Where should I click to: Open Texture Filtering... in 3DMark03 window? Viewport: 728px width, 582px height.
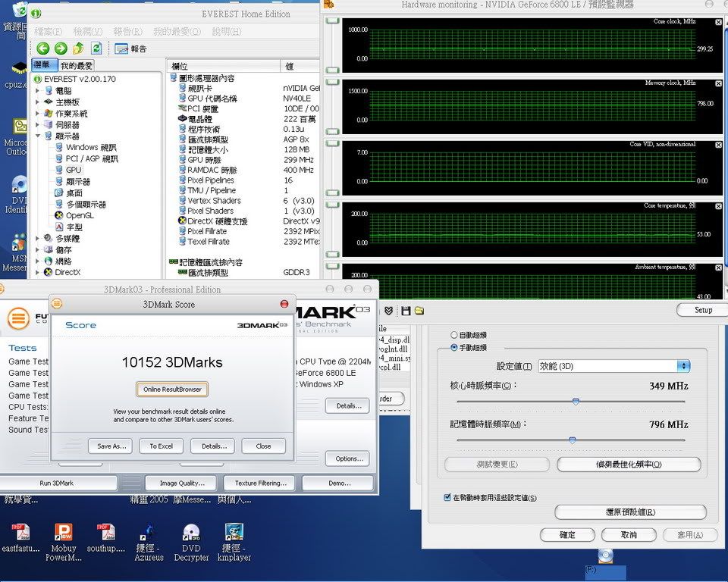point(261,483)
